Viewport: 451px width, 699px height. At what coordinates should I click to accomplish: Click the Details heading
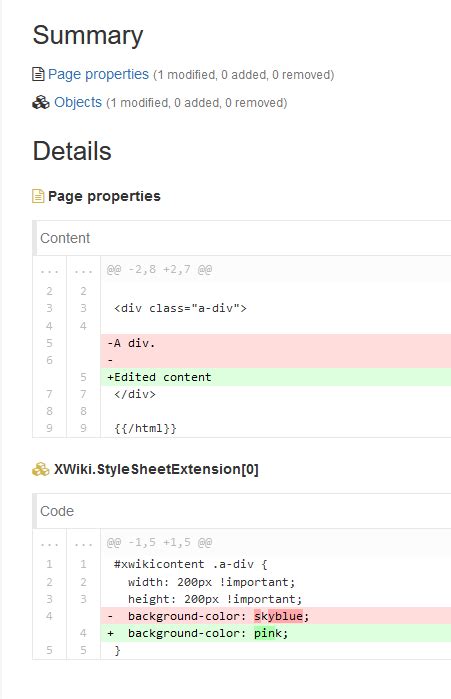(x=72, y=151)
